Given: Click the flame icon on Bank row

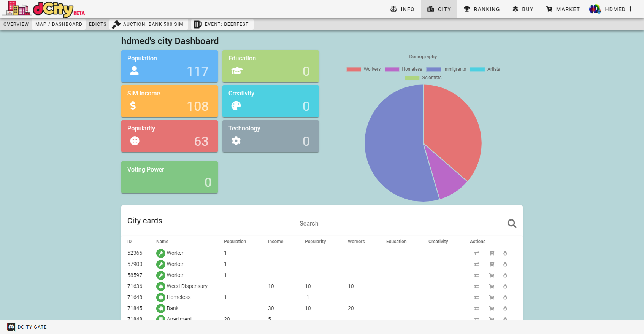Looking at the screenshot, I should 505,309.
